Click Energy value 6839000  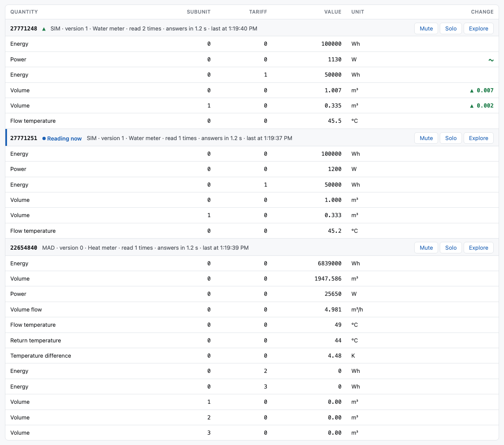coord(330,263)
